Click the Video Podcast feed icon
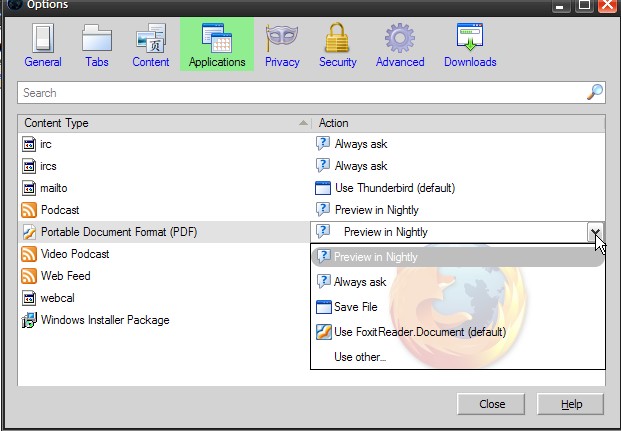Viewport: 621px width, 431px height. [29, 254]
